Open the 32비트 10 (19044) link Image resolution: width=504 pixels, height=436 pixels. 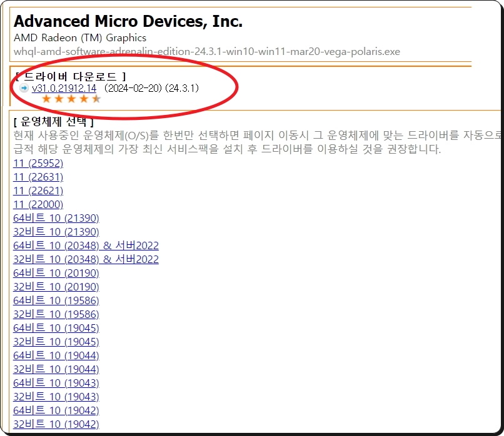tap(56, 370)
